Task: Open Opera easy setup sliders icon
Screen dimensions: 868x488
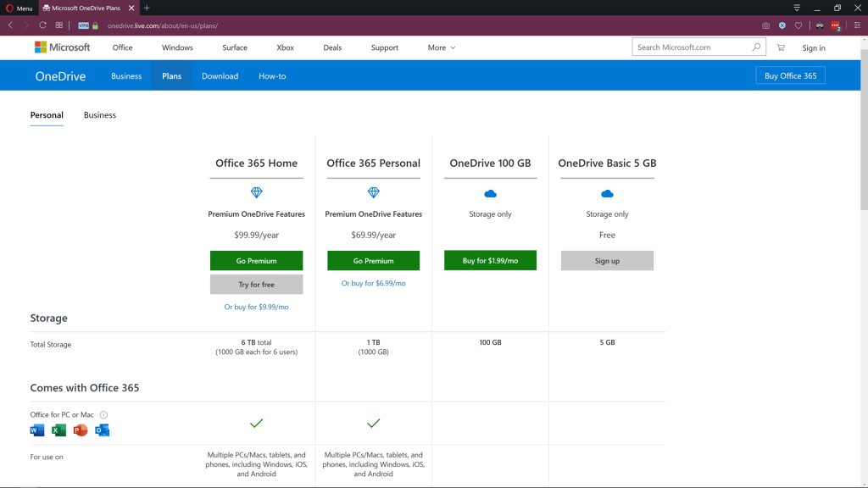Action: coord(857,25)
